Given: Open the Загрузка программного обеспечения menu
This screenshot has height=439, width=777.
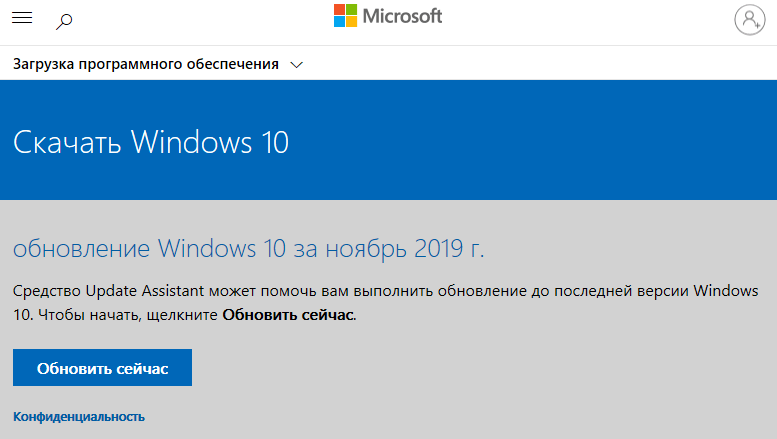Looking at the screenshot, I should [x=146, y=64].
